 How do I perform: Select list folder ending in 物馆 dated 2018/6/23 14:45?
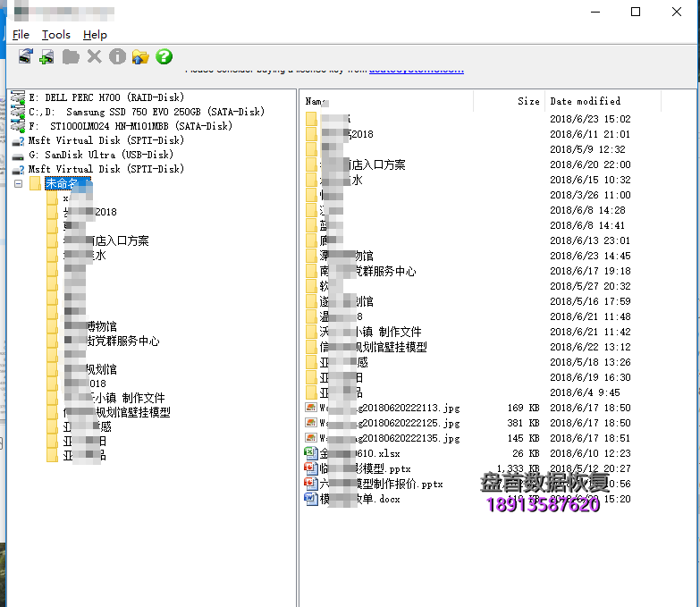[x=347, y=256]
